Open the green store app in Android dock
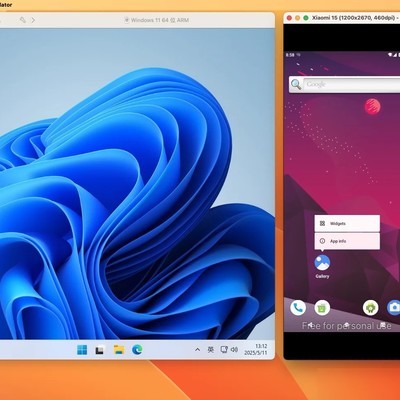The image size is (400, 400). (x=322, y=308)
